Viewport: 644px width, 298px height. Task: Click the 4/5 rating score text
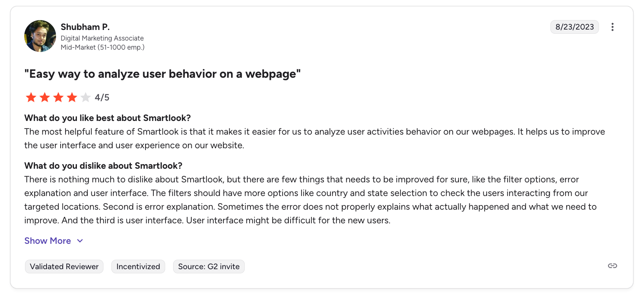tap(102, 97)
